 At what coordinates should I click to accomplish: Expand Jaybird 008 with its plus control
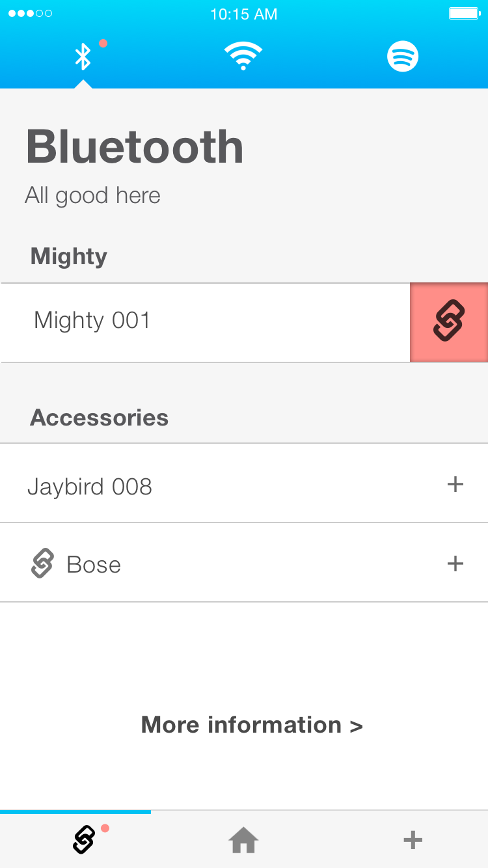(x=455, y=483)
